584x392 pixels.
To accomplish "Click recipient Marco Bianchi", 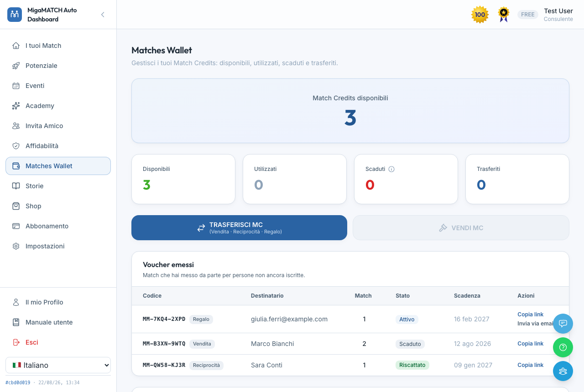I will [x=272, y=344].
